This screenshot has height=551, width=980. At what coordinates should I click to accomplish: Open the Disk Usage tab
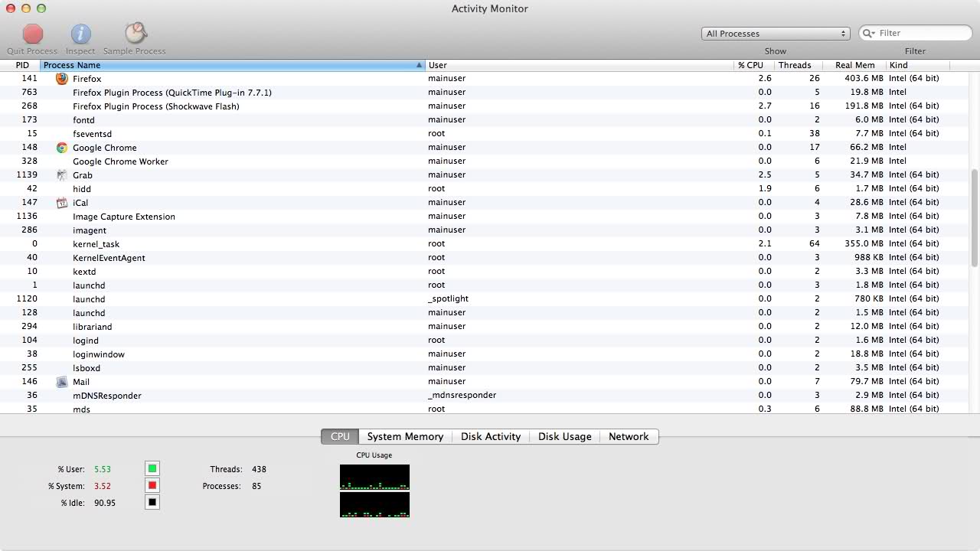point(565,436)
